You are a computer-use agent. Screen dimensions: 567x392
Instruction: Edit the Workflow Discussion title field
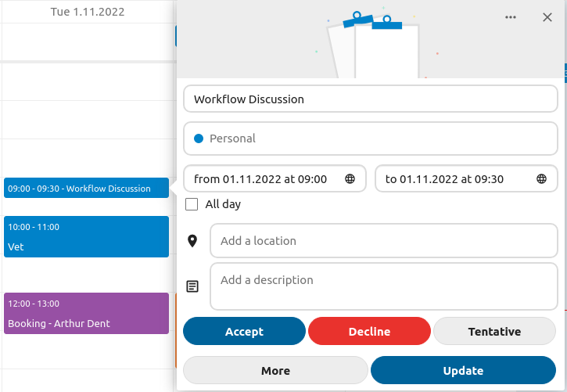[x=371, y=99]
